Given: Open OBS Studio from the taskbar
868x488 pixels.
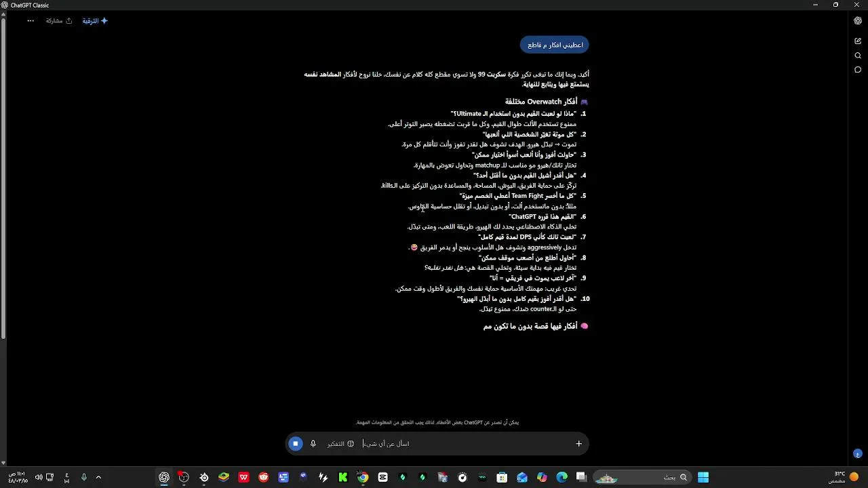Looking at the screenshot, I should coord(184,477).
